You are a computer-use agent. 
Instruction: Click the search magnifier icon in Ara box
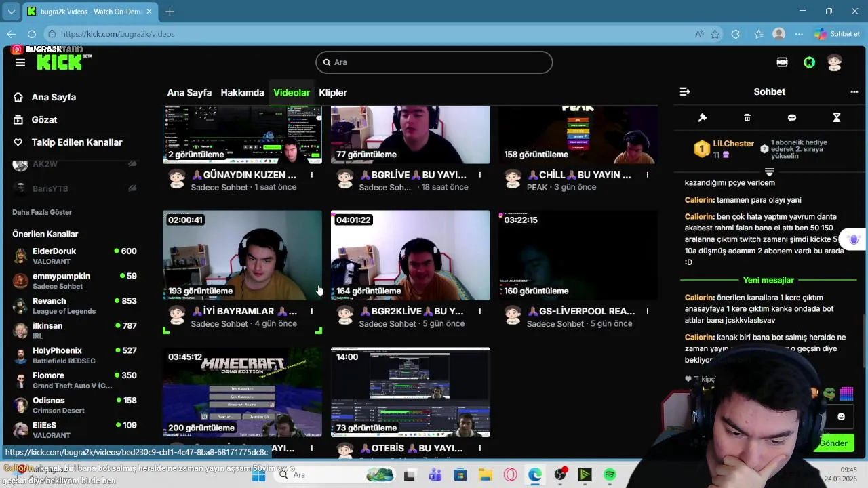tap(327, 62)
